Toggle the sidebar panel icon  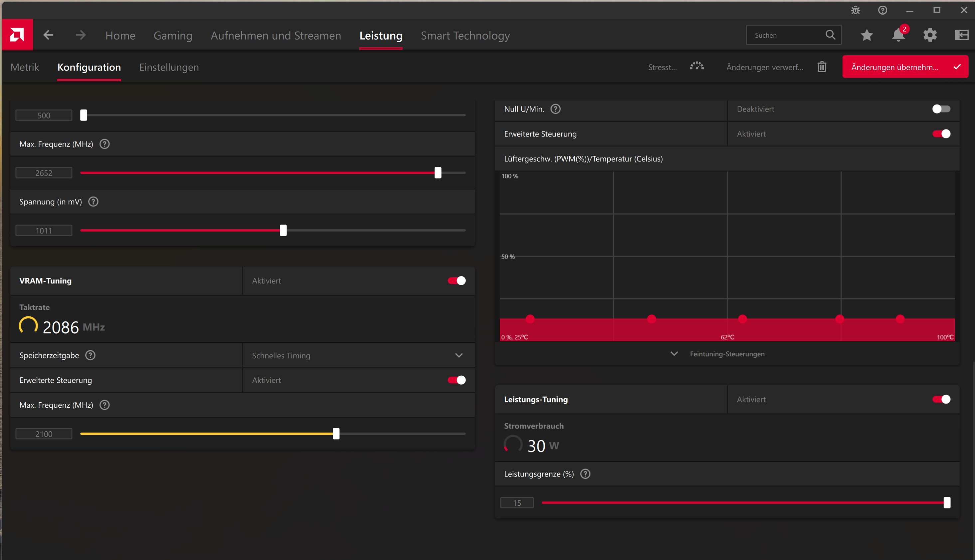click(x=962, y=35)
